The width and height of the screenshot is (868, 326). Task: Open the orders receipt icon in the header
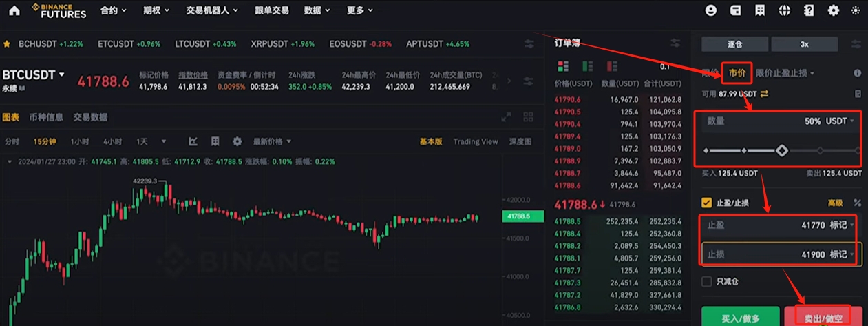[760, 10]
